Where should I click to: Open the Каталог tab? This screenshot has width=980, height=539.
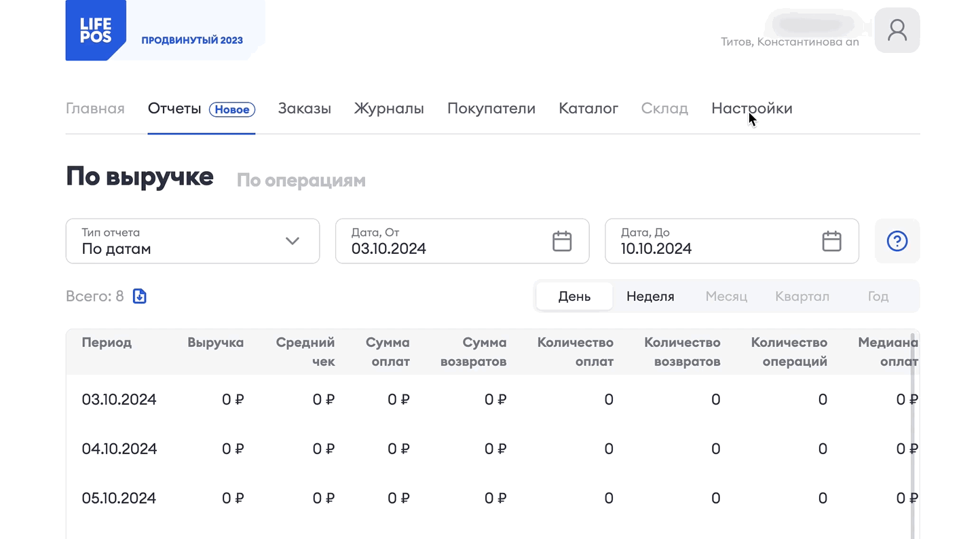pos(588,109)
